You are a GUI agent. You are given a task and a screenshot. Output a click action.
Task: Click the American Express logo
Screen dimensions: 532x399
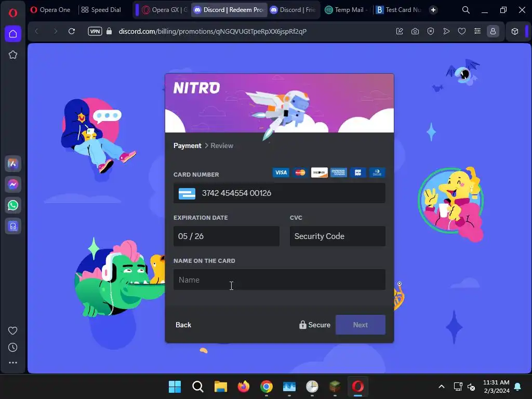(x=339, y=172)
